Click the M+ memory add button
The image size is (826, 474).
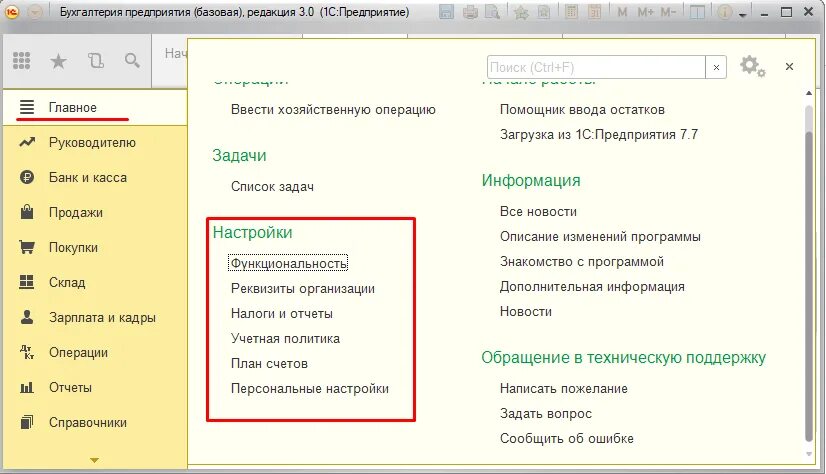pos(645,12)
